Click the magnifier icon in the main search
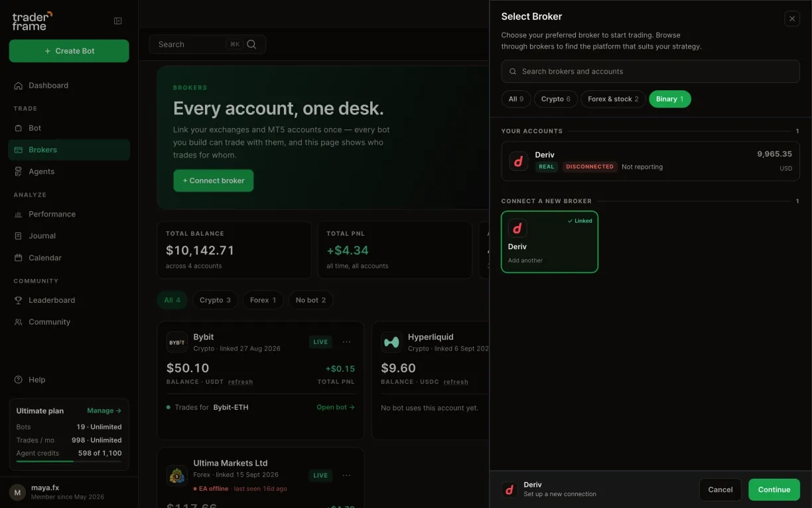The image size is (812, 508). 251,44
